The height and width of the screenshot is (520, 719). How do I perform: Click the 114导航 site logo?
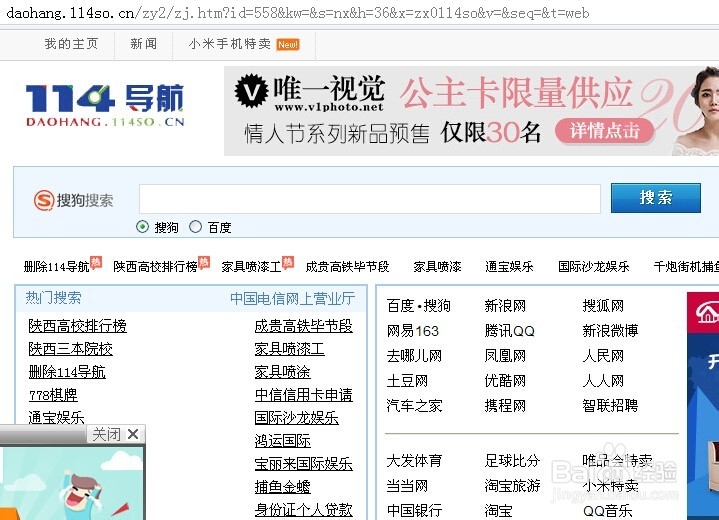105,105
